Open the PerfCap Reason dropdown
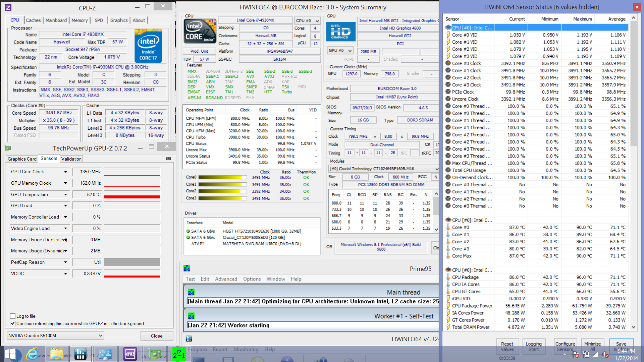Viewport: 644px width, 362px height. click(x=65, y=262)
